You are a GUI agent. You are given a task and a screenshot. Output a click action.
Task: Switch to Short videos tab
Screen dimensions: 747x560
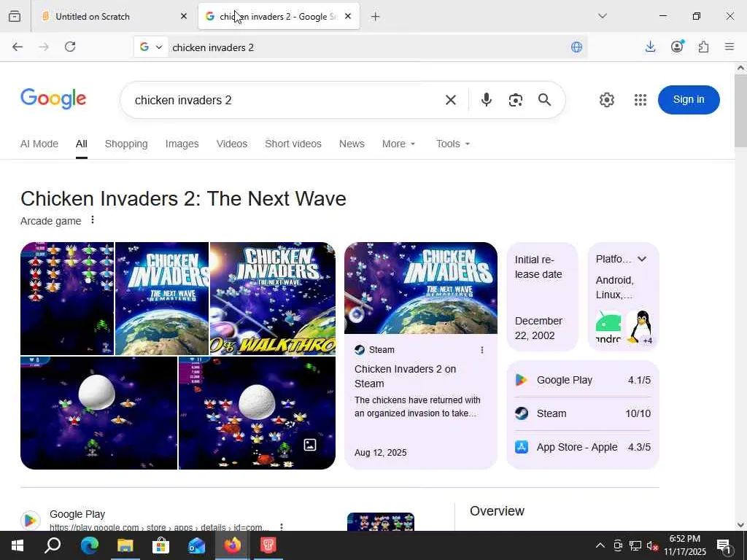click(x=293, y=144)
